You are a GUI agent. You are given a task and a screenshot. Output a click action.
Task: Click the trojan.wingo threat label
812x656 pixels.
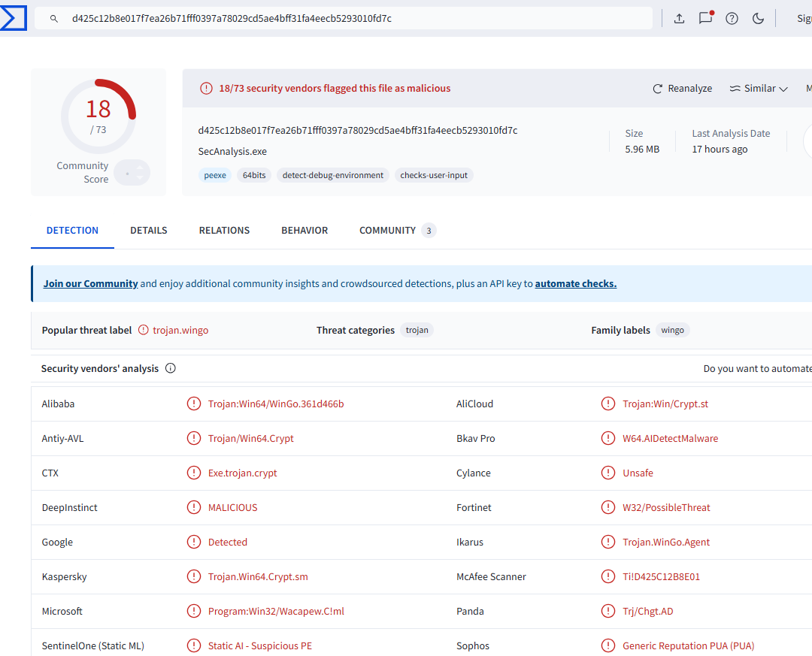180,331
